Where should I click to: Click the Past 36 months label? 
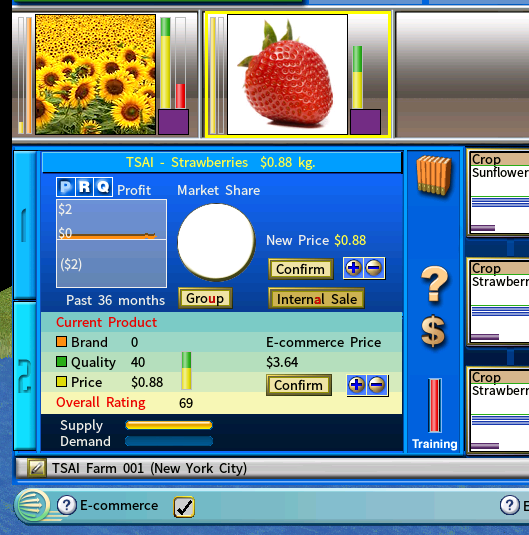(x=115, y=300)
